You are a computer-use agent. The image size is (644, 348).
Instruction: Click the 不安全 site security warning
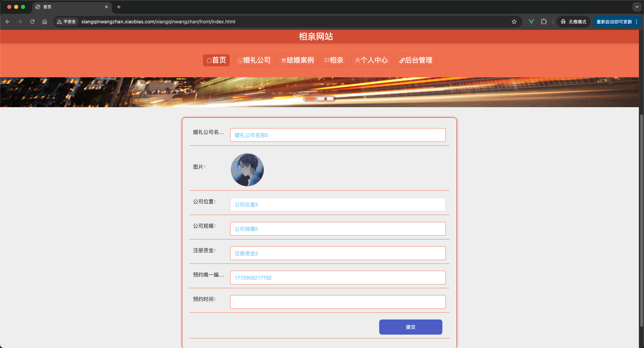point(67,22)
